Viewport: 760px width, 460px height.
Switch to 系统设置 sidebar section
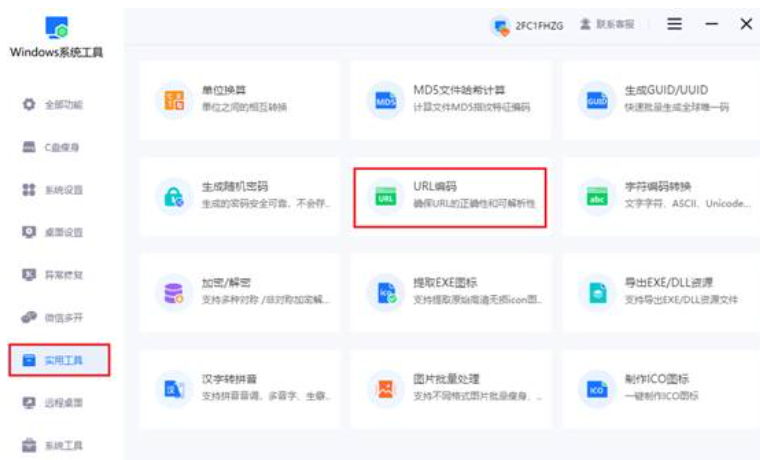pos(54,190)
